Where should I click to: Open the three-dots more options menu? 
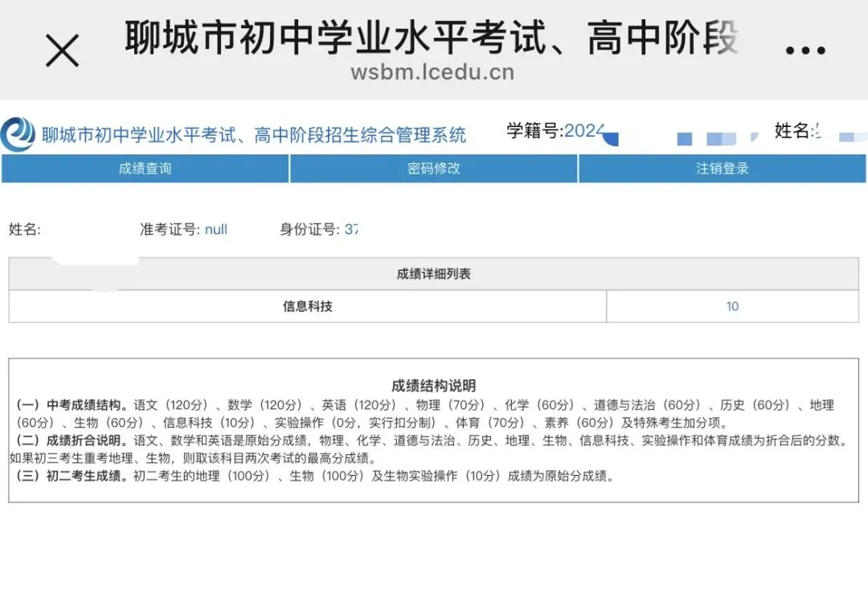(x=805, y=51)
